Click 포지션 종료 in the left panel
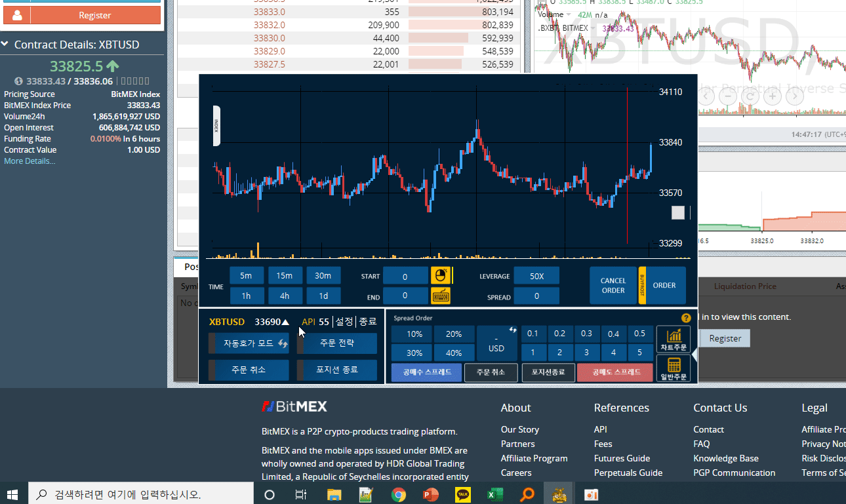846x504 pixels. (337, 370)
